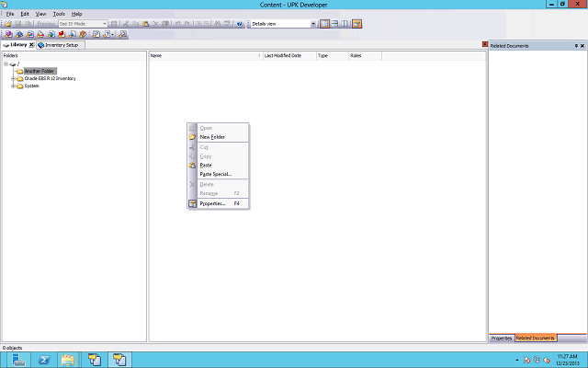Open File Explorer from the taskbar

click(x=68, y=360)
